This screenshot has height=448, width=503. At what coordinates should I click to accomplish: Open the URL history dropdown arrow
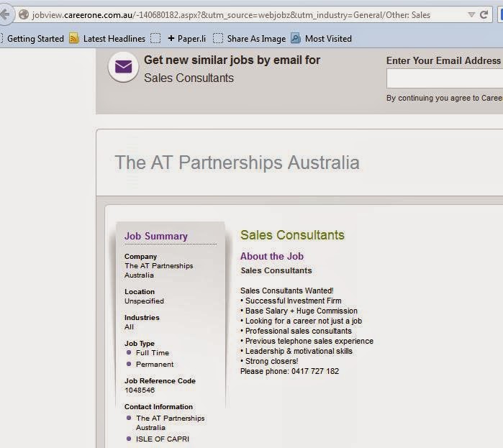[x=471, y=14]
